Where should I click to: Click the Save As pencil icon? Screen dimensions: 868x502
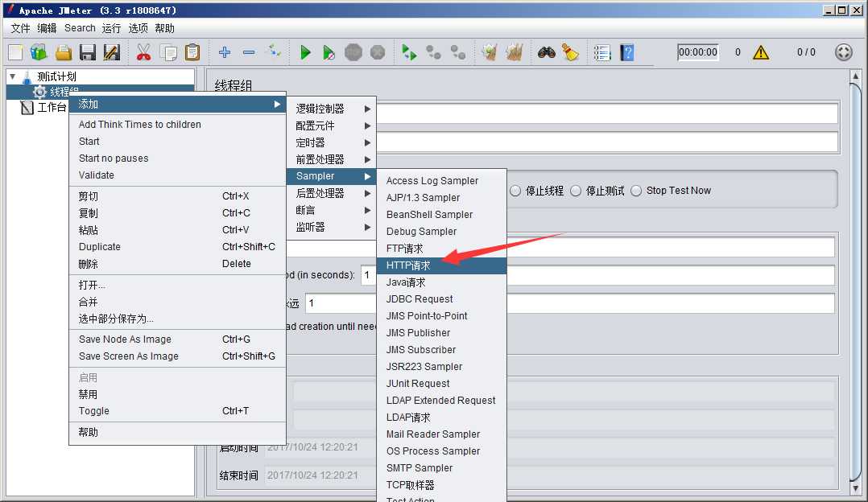click(x=112, y=52)
